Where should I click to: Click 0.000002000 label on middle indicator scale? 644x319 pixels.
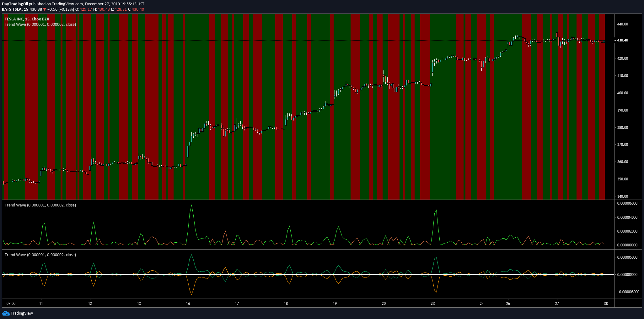(x=627, y=231)
